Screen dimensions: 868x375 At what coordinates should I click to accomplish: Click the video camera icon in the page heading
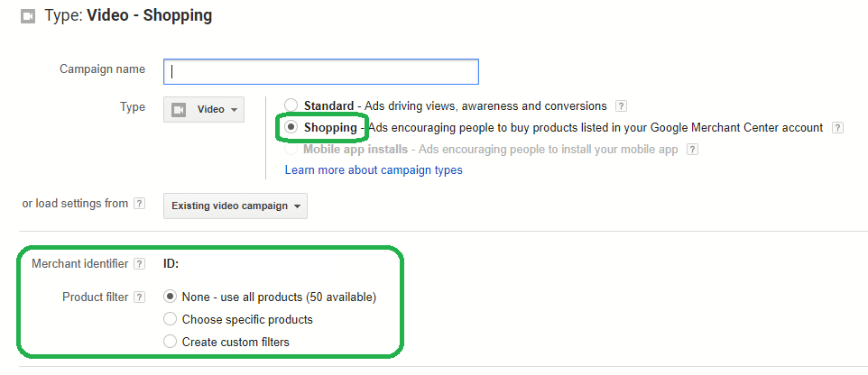coord(28,16)
